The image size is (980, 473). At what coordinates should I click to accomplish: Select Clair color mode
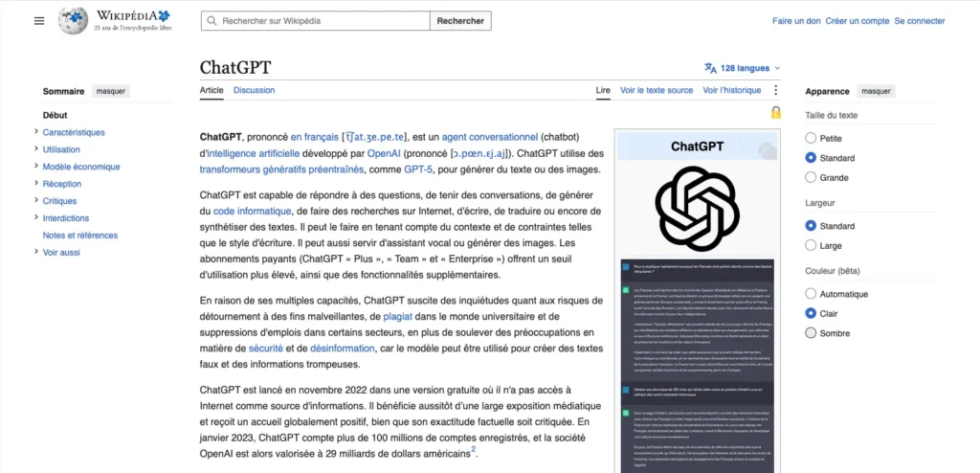pos(811,313)
